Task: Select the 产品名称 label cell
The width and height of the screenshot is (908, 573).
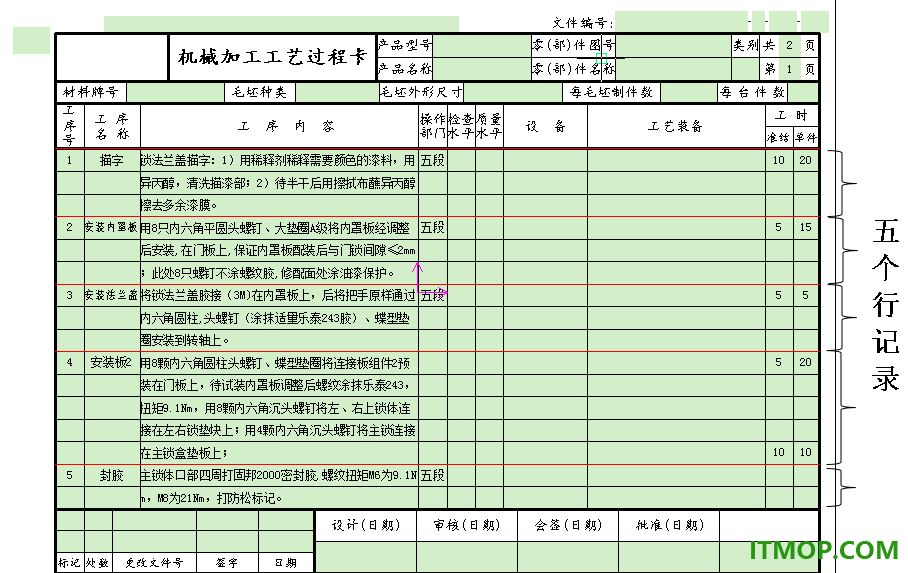Action: [404, 69]
